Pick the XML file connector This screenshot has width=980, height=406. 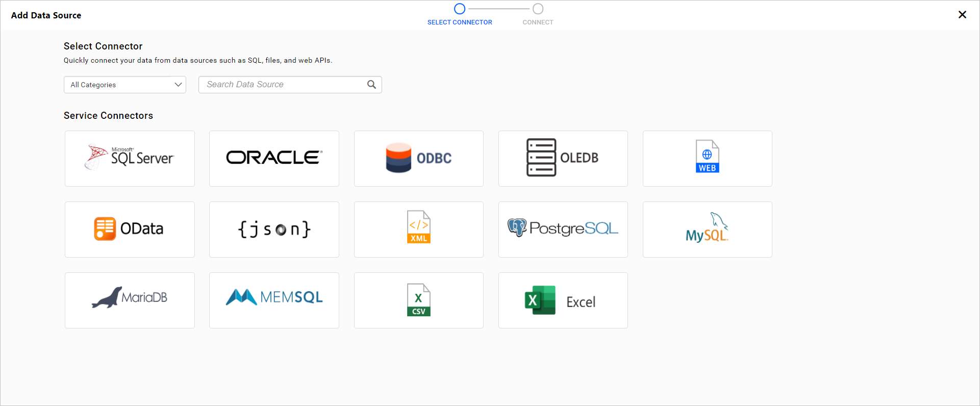click(419, 230)
